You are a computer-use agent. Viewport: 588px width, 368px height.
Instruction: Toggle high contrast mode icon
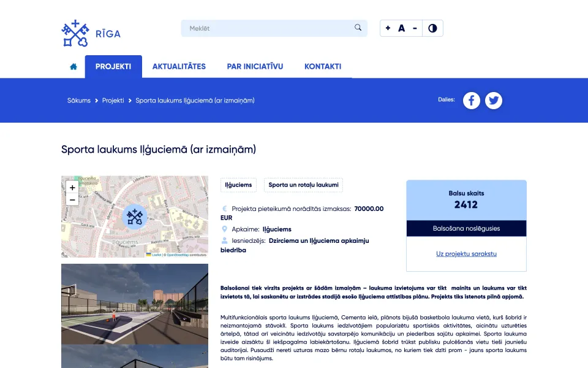click(432, 28)
